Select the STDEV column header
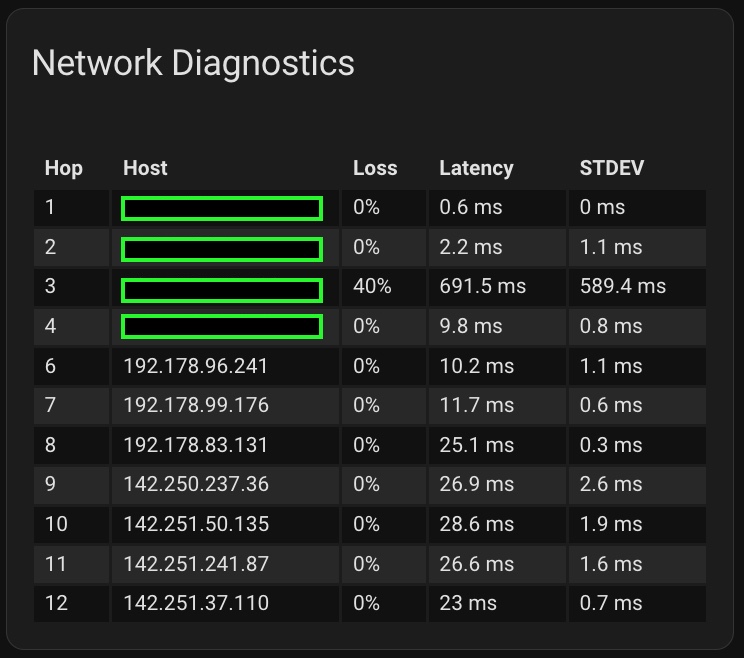The width and height of the screenshot is (744, 658). 612,168
